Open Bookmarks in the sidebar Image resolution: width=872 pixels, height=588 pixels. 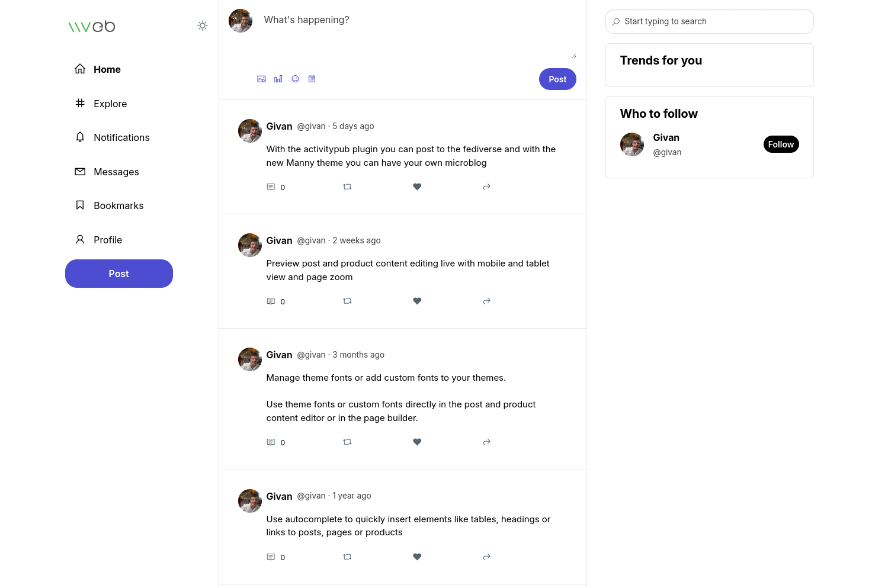(118, 205)
